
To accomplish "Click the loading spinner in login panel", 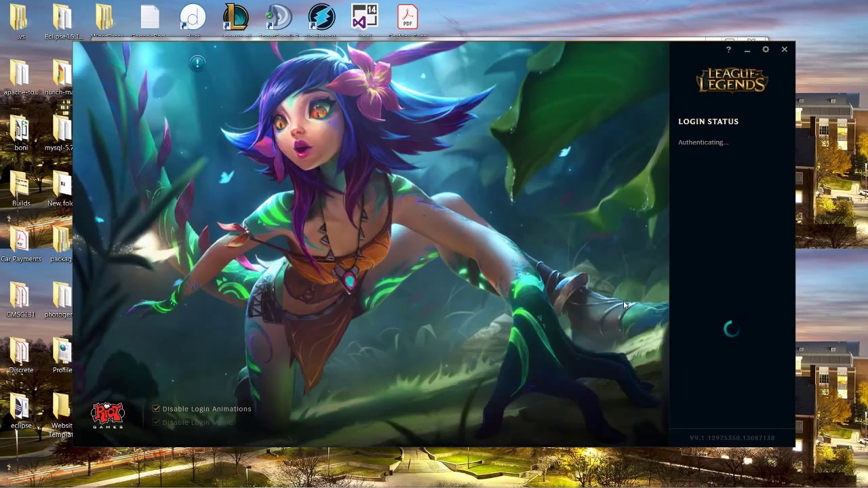I will coord(732,329).
